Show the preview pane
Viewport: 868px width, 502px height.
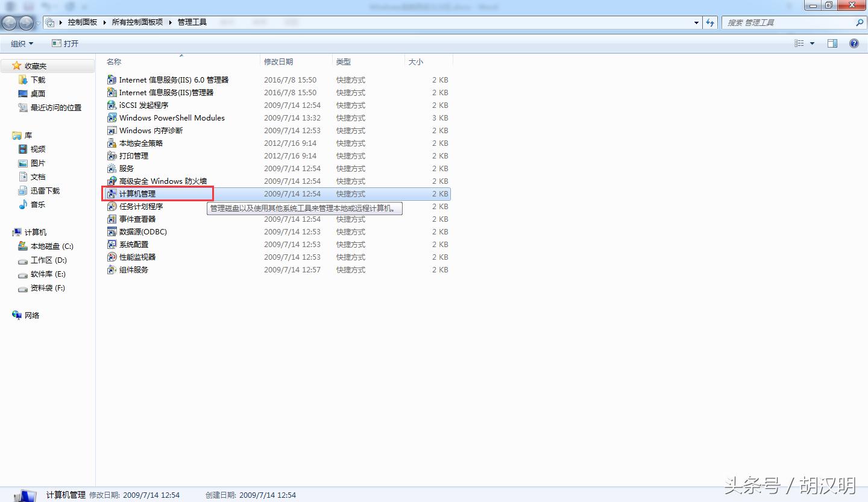(832, 43)
